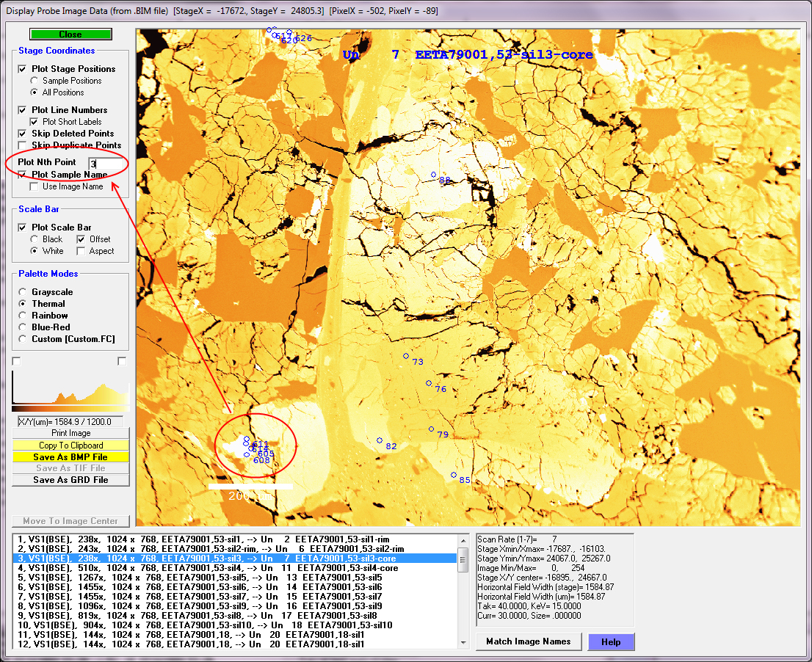Click the thermal histogram color bar
812x662 pixels.
[70, 407]
